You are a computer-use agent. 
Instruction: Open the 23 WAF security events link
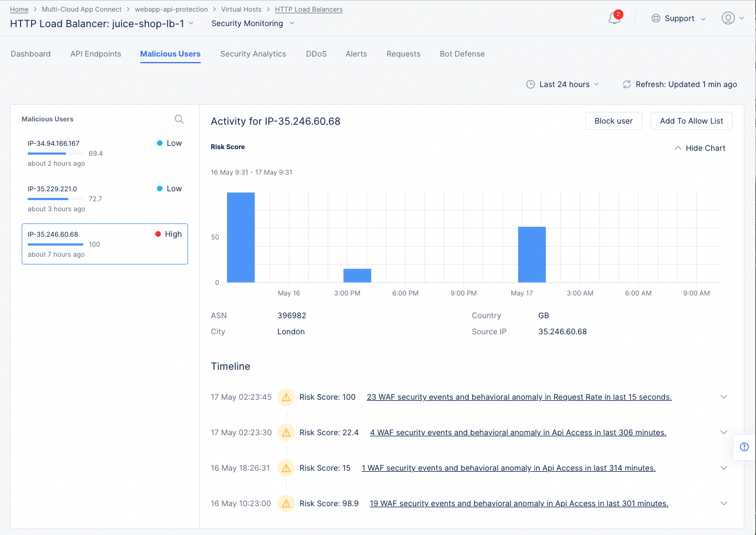point(519,397)
